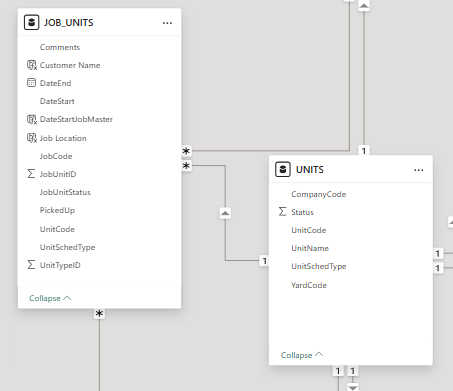Click sigma icon beside JobUnitID
Image resolution: width=453 pixels, height=391 pixels.
[x=31, y=174]
